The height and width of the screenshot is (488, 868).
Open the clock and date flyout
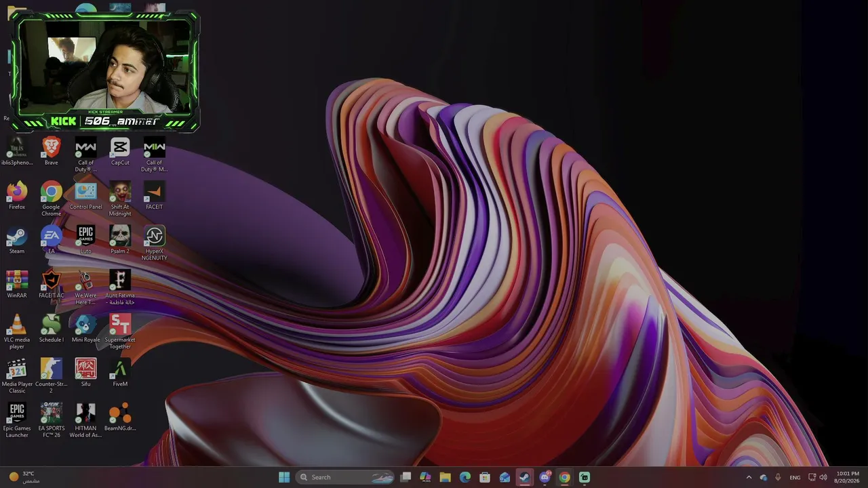click(847, 477)
